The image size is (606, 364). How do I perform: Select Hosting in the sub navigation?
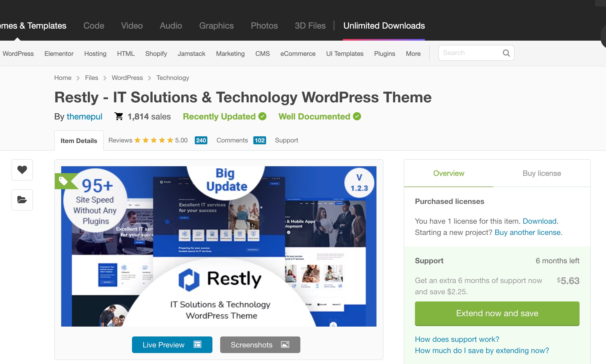coord(95,53)
